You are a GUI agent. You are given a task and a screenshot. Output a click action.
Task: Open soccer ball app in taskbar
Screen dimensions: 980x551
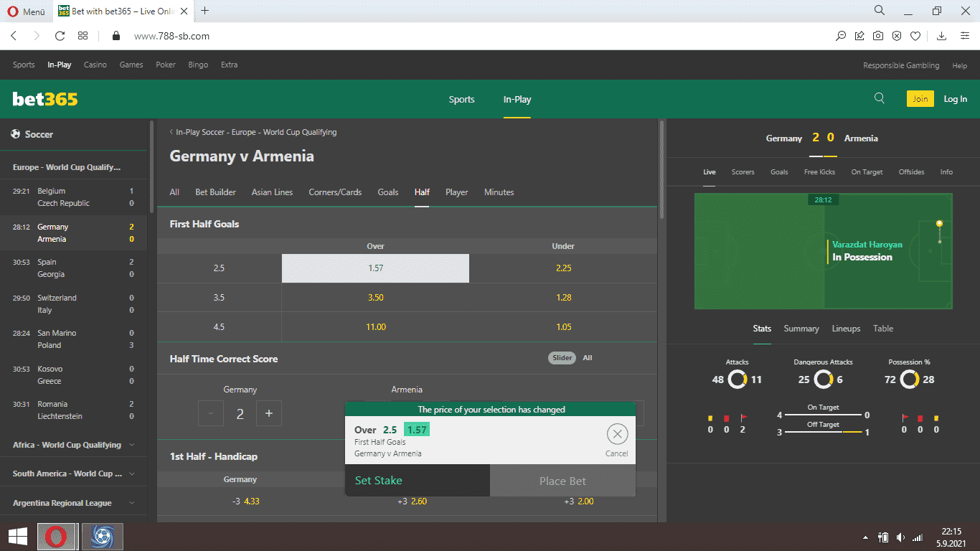click(x=102, y=536)
